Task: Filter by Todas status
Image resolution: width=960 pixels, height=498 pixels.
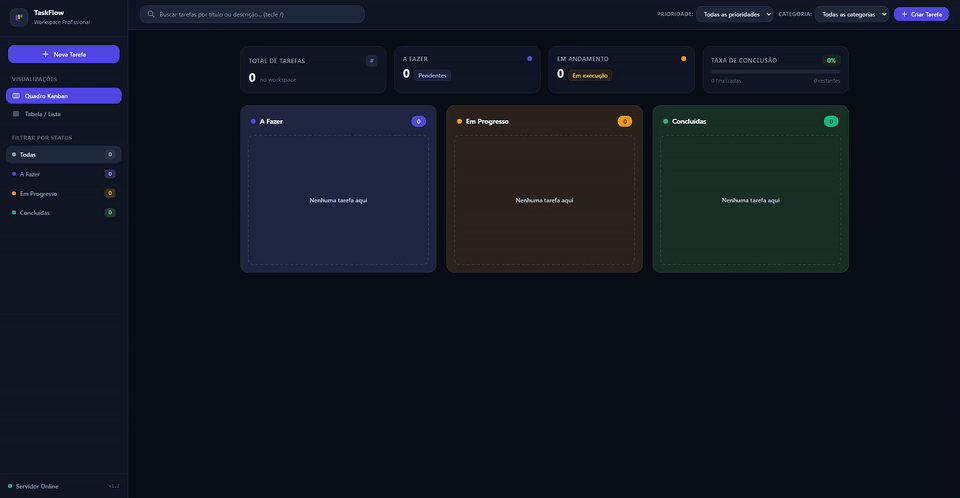Action: click(64, 154)
